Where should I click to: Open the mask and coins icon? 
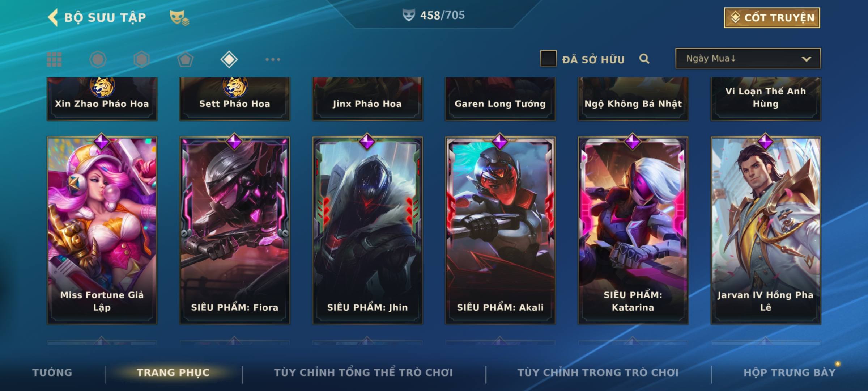pyautogui.click(x=179, y=18)
